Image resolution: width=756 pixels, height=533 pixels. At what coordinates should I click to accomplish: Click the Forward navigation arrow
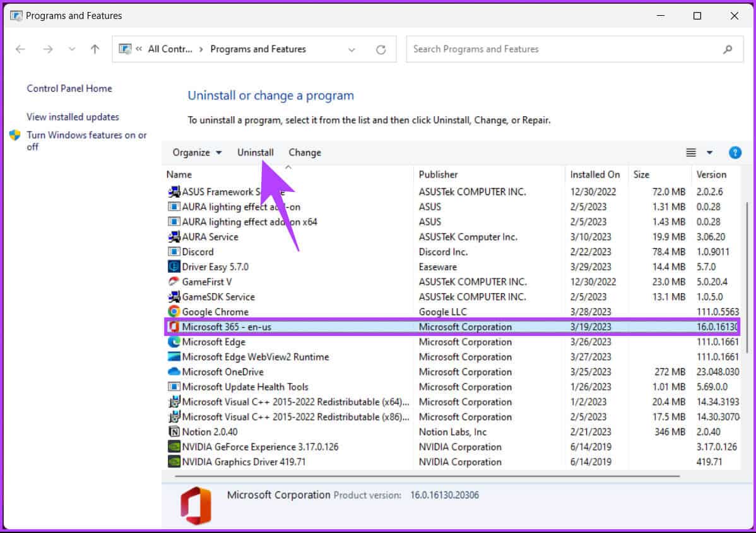[x=47, y=49]
